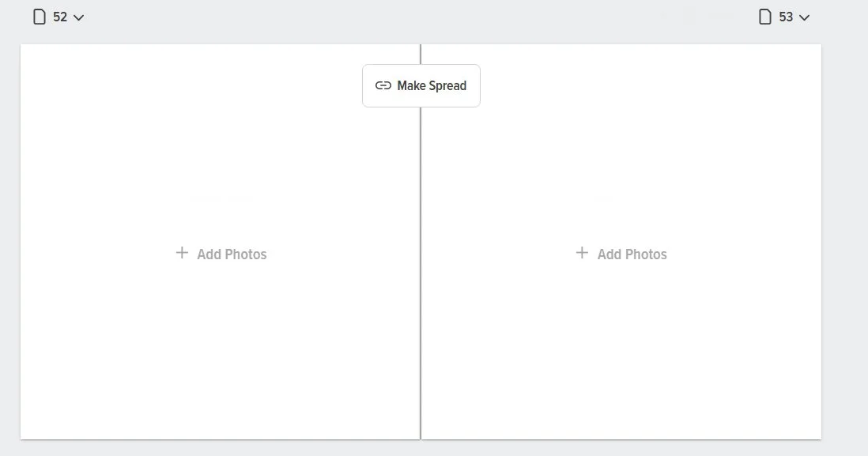Click the plus icon on page 52

182,253
